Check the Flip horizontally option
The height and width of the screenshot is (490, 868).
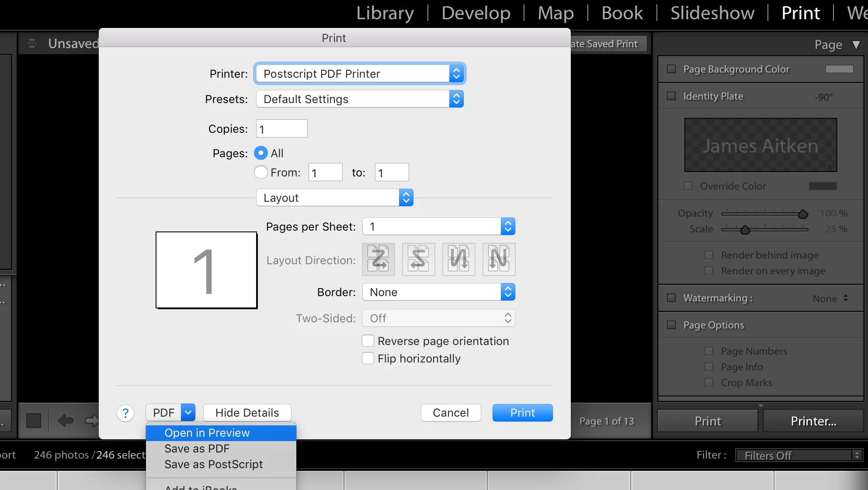(368, 359)
